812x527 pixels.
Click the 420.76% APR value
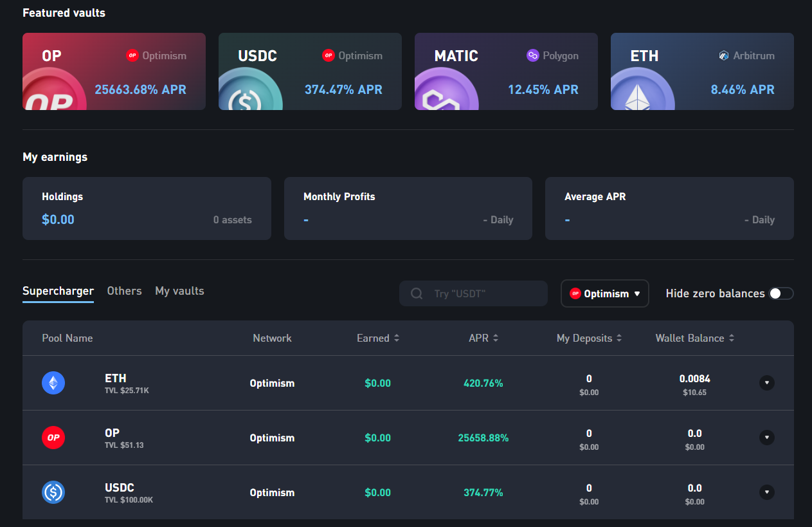tap(483, 383)
